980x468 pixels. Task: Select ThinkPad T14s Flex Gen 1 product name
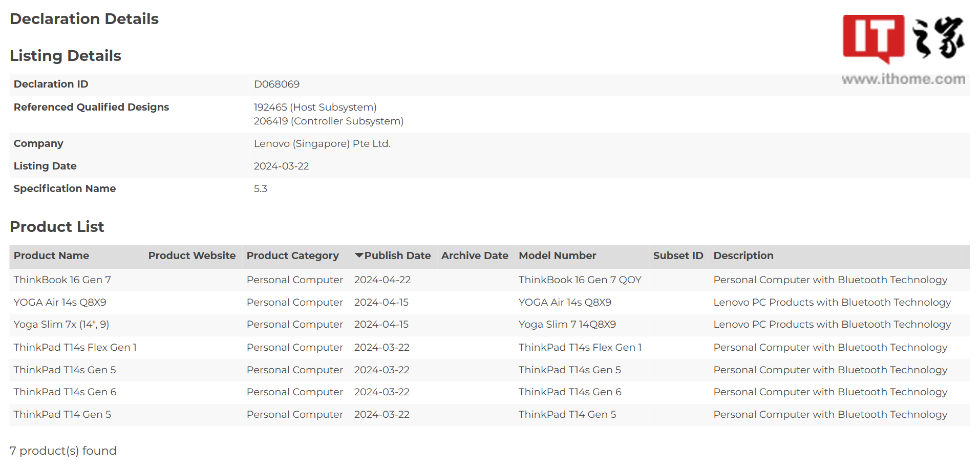[x=75, y=348]
